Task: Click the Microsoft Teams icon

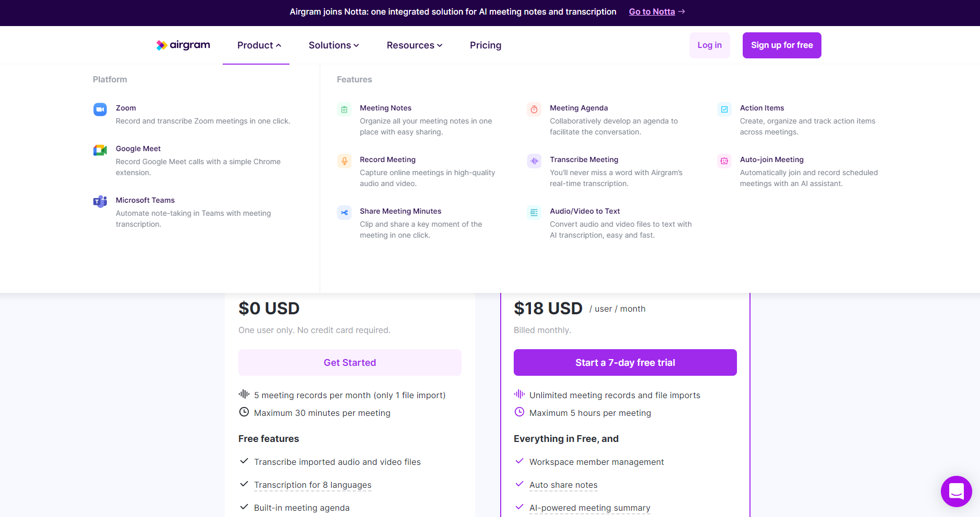Action: point(100,202)
